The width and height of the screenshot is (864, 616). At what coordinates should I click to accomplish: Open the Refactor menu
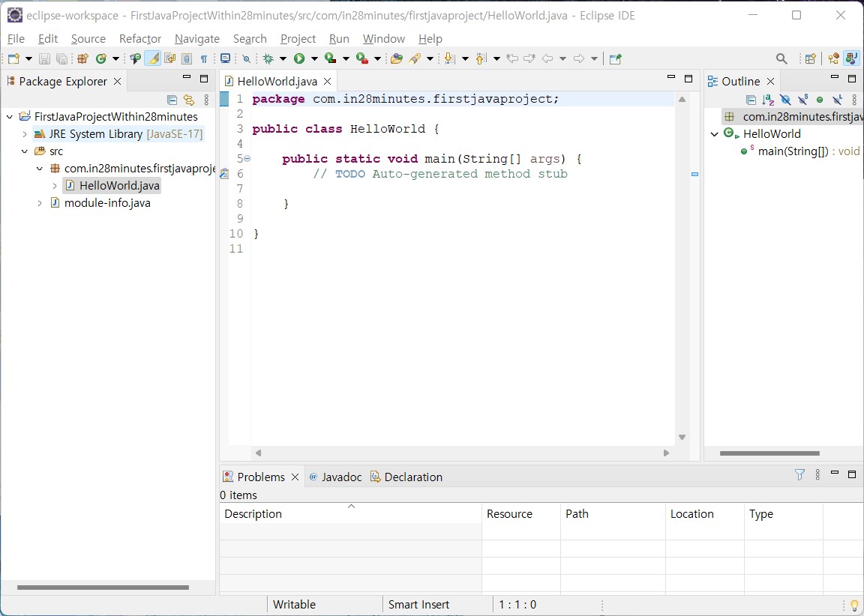pos(140,38)
